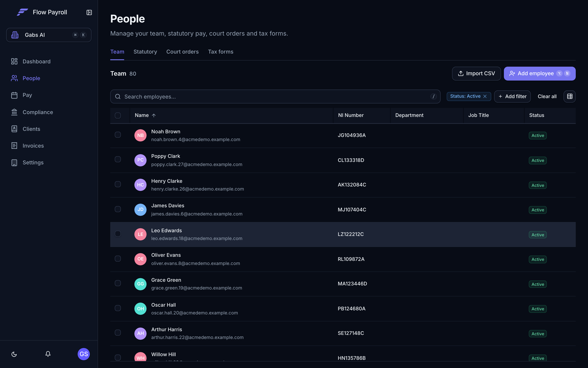The image size is (588, 368).
Task: Click Henry Clarke's HC avatar
Action: pyautogui.click(x=140, y=185)
